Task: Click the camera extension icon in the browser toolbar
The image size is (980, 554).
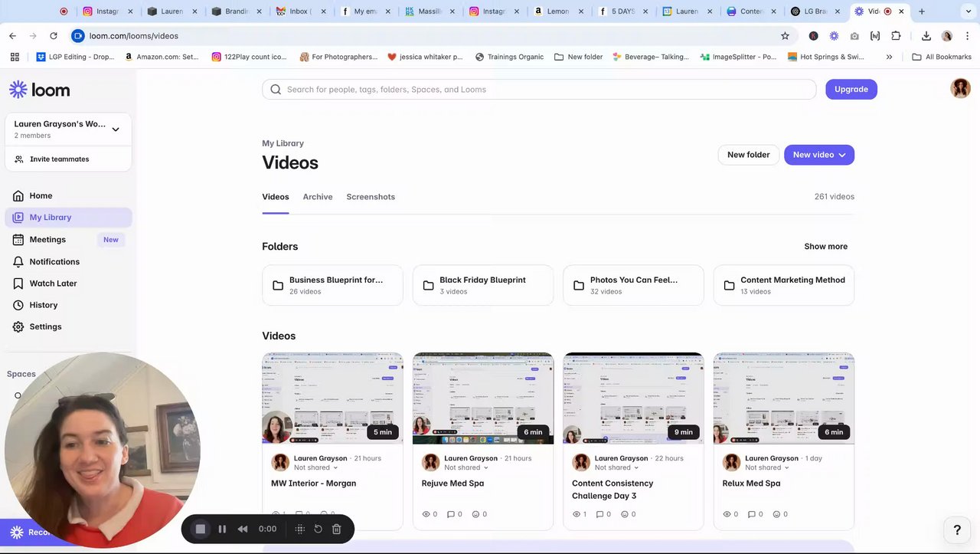Action: [854, 36]
